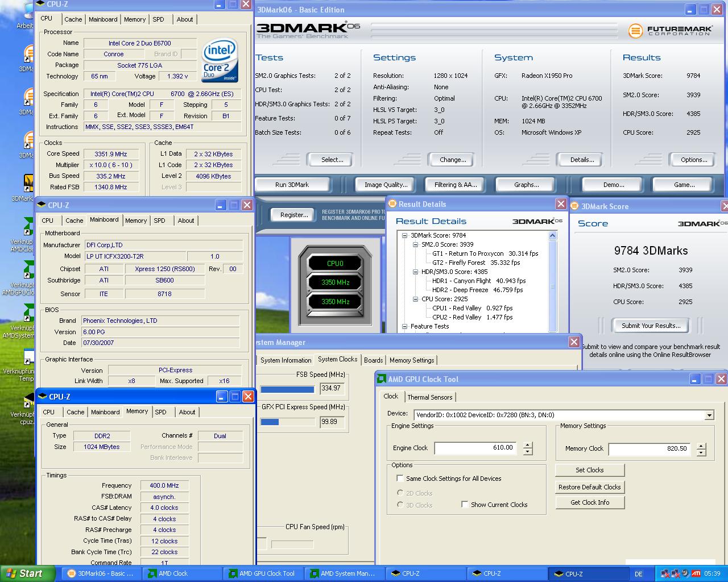This screenshot has width=728, height=582.
Task: Click the Run 3DMark button
Action: (x=292, y=185)
